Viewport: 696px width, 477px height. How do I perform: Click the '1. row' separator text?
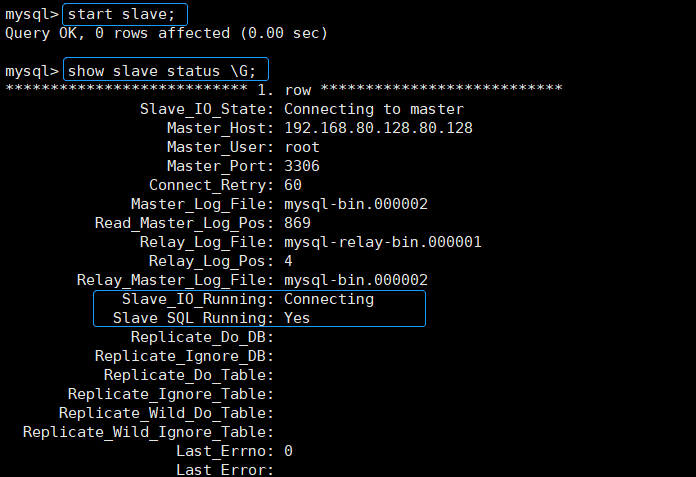click(x=285, y=90)
